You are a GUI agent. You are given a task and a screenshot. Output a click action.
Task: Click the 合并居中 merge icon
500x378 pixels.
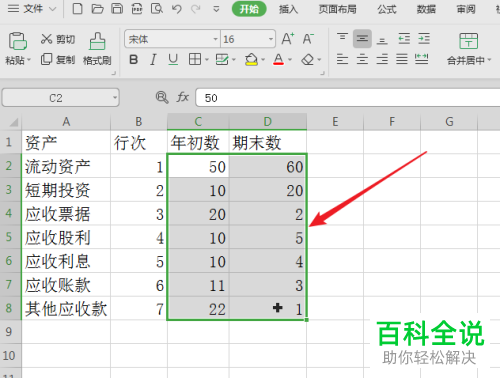[468, 41]
